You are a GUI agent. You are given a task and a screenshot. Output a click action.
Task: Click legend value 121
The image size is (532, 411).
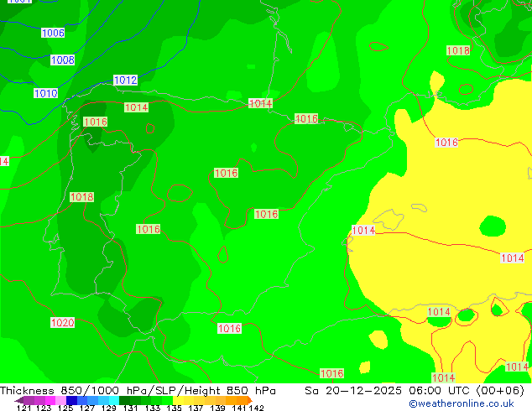(24, 408)
